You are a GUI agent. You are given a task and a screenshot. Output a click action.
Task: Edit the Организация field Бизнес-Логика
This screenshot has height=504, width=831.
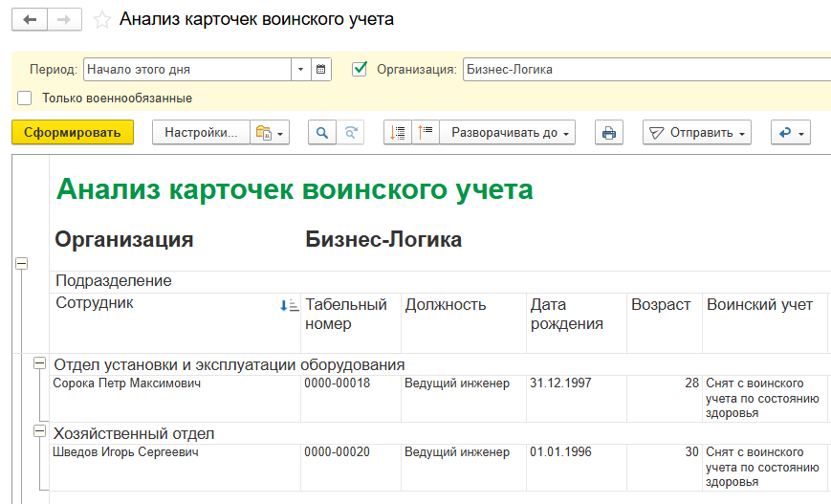[x=646, y=70]
